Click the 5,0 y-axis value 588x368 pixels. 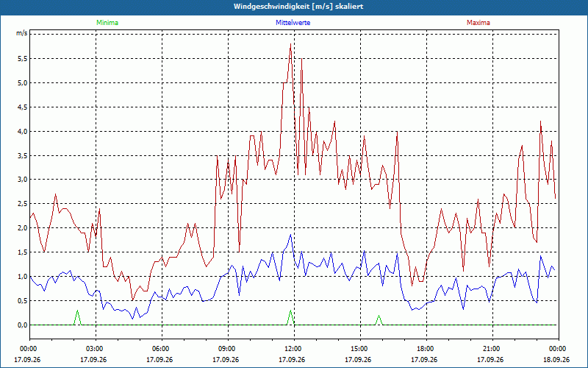coord(23,83)
